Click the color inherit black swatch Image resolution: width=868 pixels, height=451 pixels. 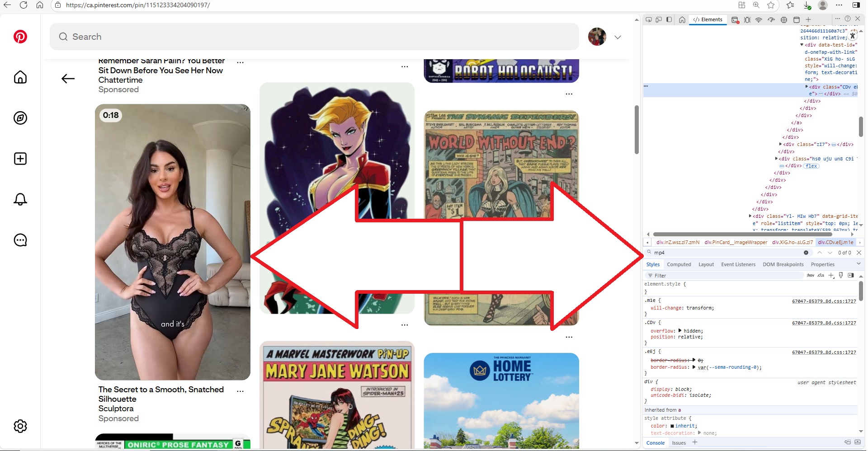click(672, 426)
